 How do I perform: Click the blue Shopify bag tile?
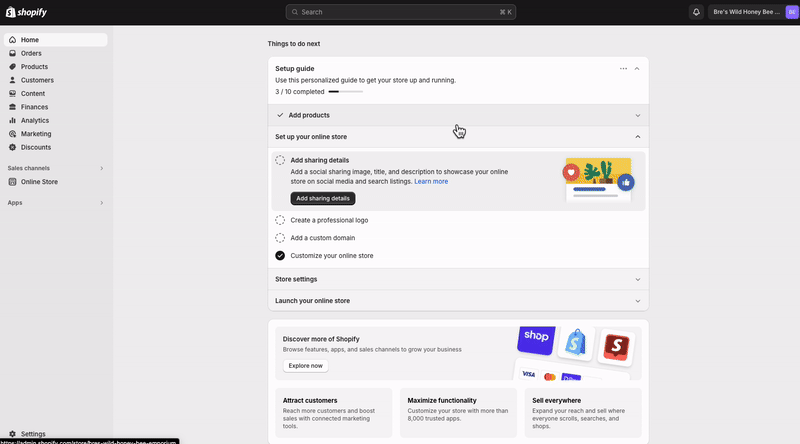(x=576, y=343)
